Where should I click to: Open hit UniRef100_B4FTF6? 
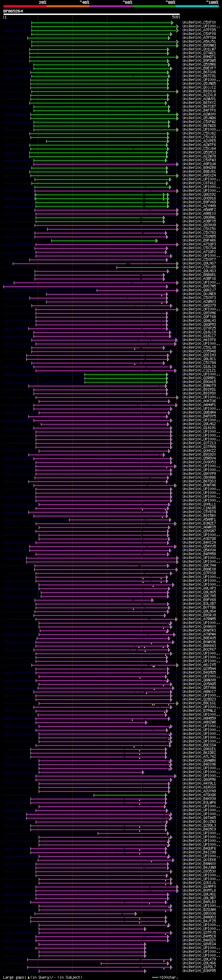pos(199,110)
